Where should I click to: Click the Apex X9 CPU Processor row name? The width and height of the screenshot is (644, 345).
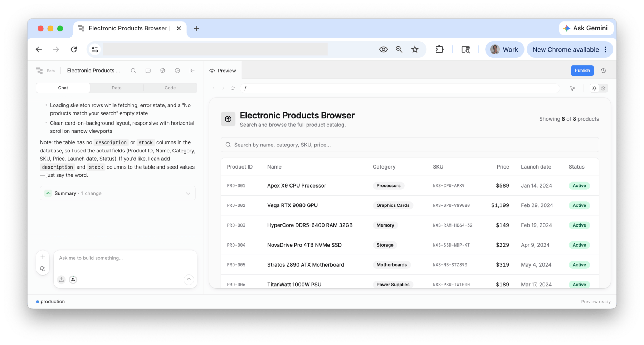click(297, 185)
